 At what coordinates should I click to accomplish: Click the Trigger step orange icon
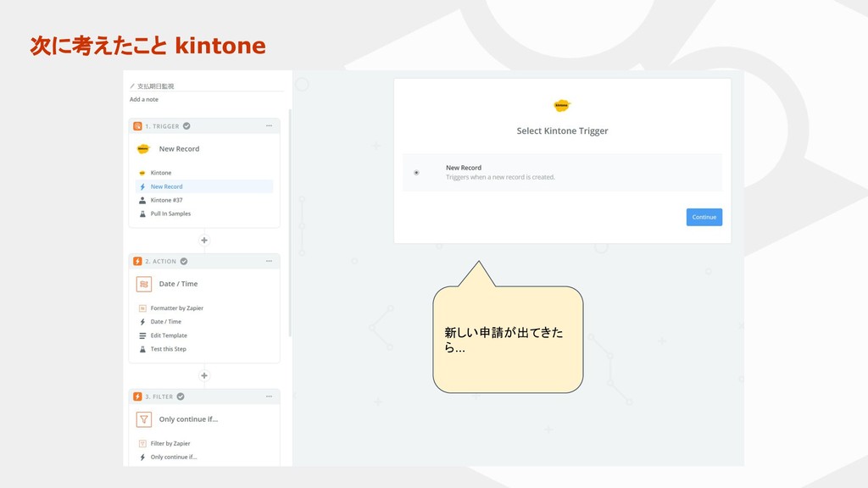coord(137,126)
